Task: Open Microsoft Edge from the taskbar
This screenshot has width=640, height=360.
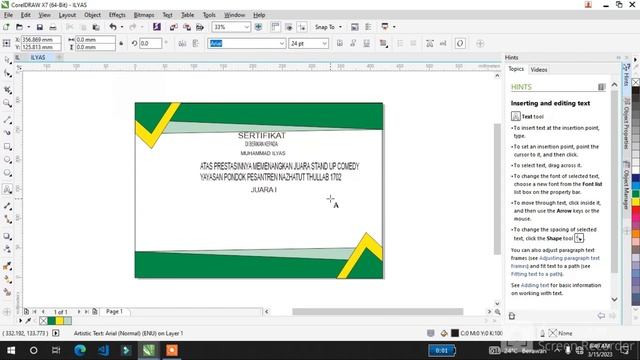Action: (80, 350)
